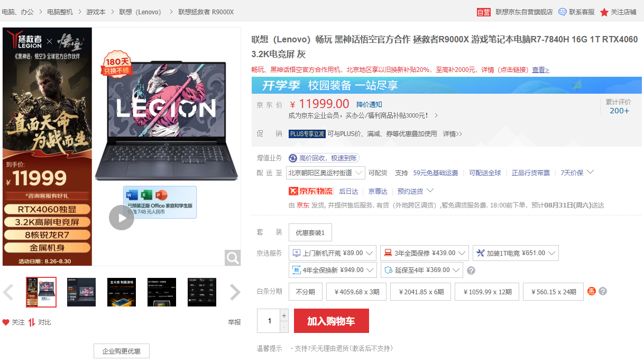Click the magnifier zoom icon on product image
The width and height of the screenshot is (644, 361).
233,258
